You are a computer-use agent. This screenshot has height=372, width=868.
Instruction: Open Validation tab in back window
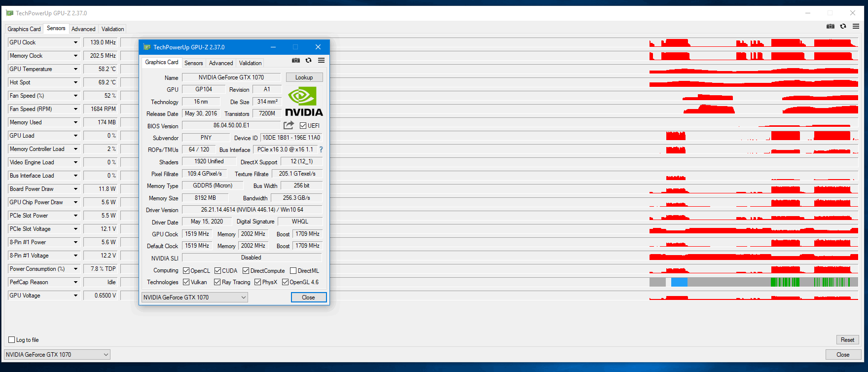112,29
